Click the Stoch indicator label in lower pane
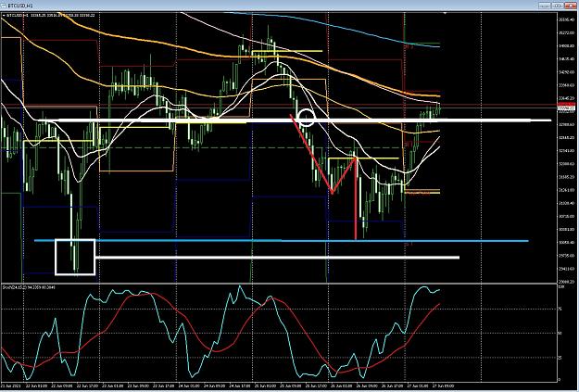 pos(29,287)
